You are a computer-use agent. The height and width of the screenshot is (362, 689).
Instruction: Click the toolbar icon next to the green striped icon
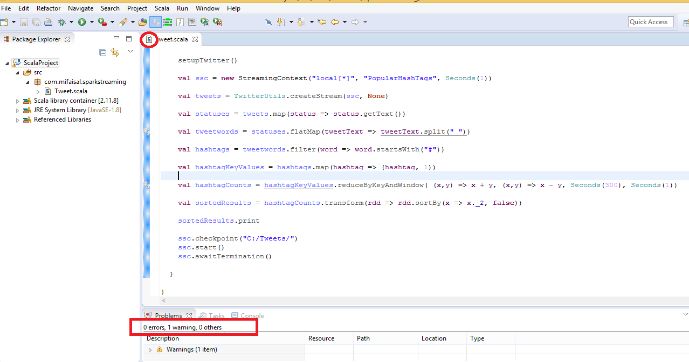(x=180, y=22)
